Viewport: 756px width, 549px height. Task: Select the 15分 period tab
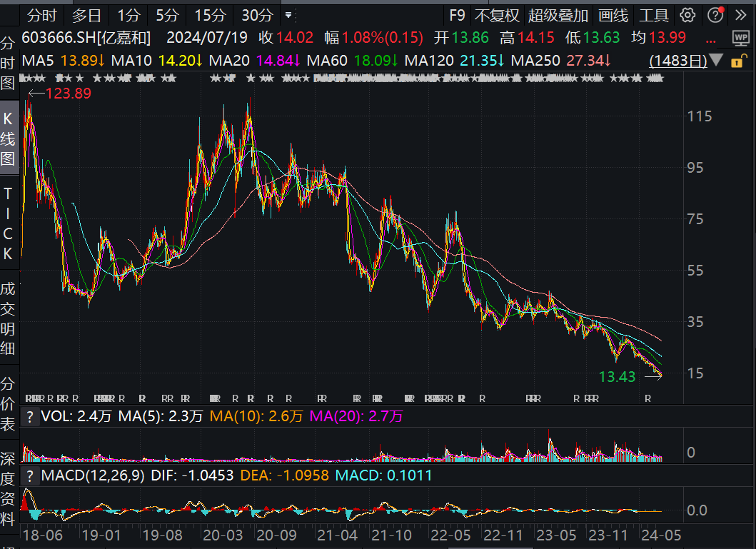click(210, 16)
